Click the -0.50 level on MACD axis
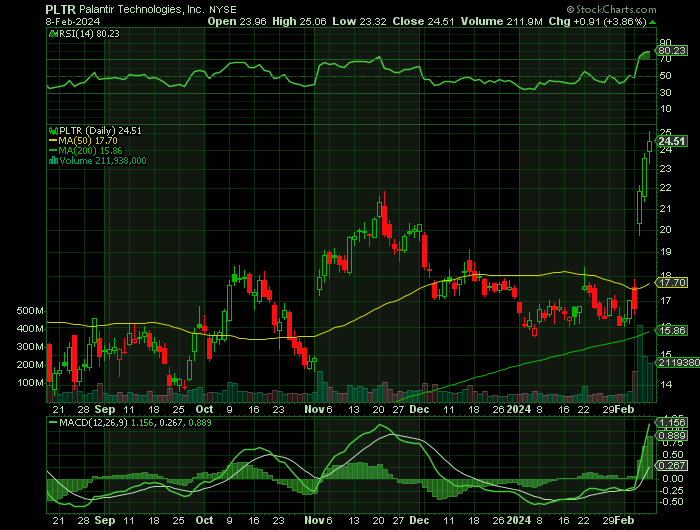This screenshot has width=700, height=530. coord(671,502)
